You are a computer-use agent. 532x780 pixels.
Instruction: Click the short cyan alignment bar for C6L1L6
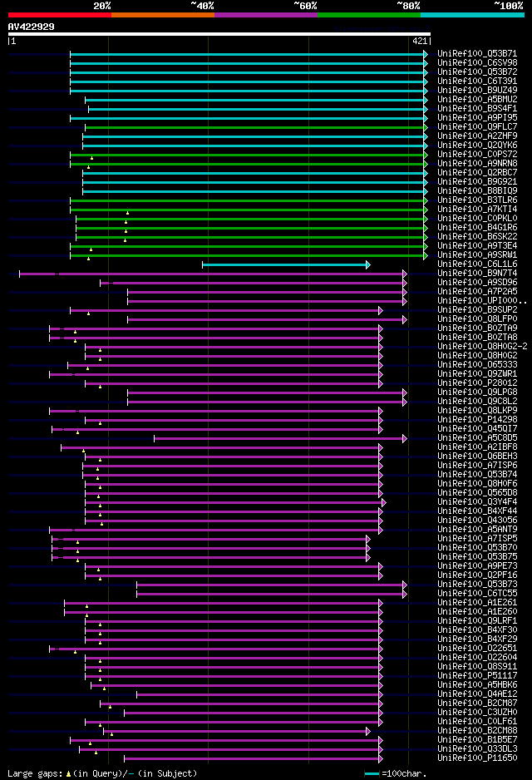[x=286, y=264]
